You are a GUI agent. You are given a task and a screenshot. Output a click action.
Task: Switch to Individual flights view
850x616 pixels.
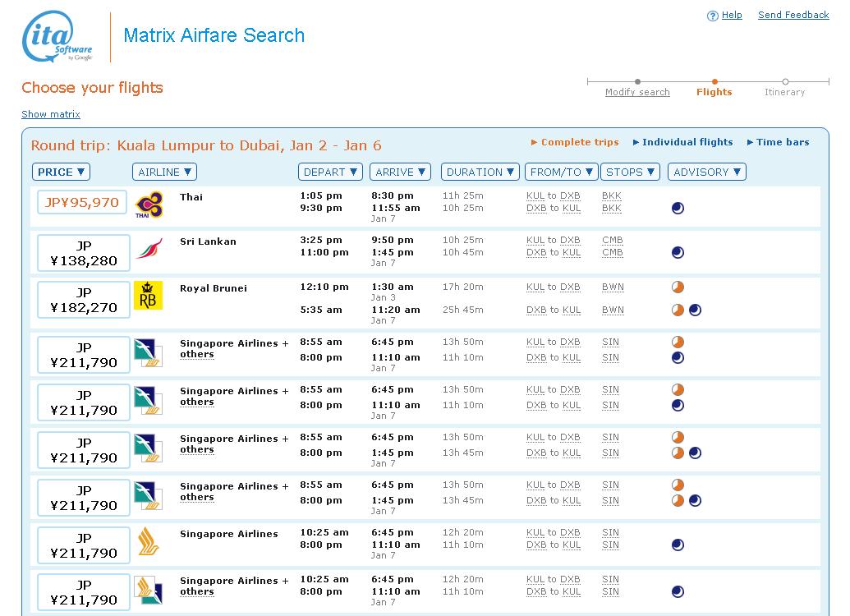682,142
